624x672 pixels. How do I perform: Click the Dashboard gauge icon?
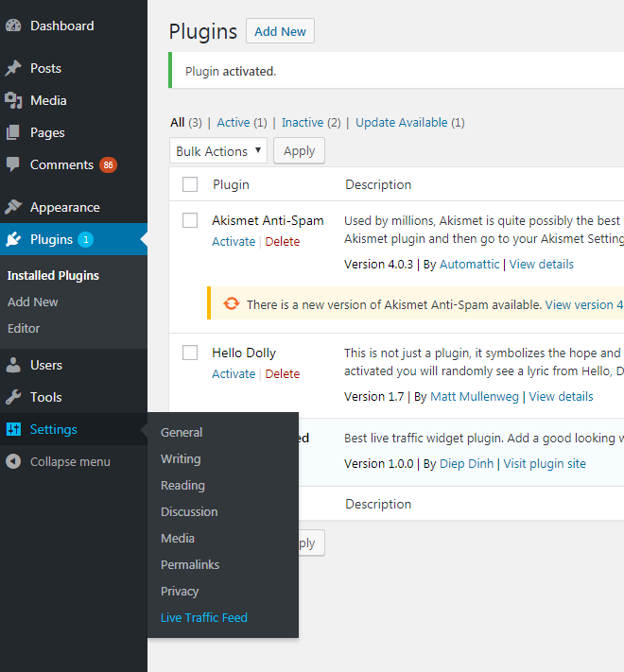coord(13,26)
